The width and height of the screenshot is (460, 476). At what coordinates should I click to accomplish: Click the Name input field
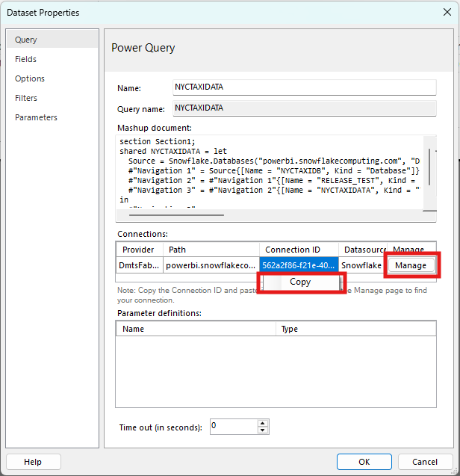(x=305, y=87)
